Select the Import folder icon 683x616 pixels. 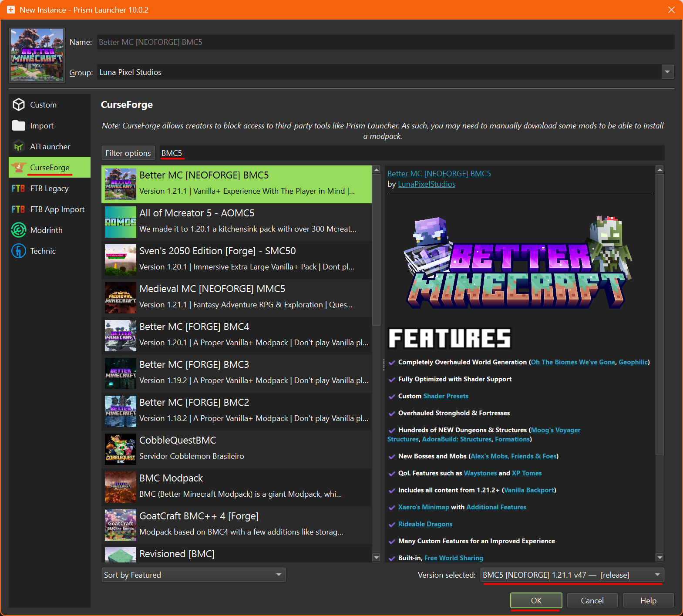[x=19, y=126]
